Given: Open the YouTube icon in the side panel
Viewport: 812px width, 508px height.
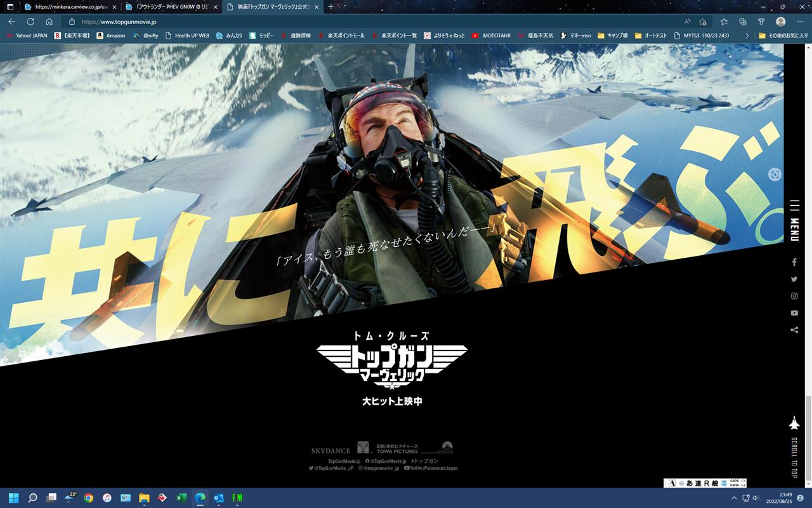Looking at the screenshot, I should (794, 313).
